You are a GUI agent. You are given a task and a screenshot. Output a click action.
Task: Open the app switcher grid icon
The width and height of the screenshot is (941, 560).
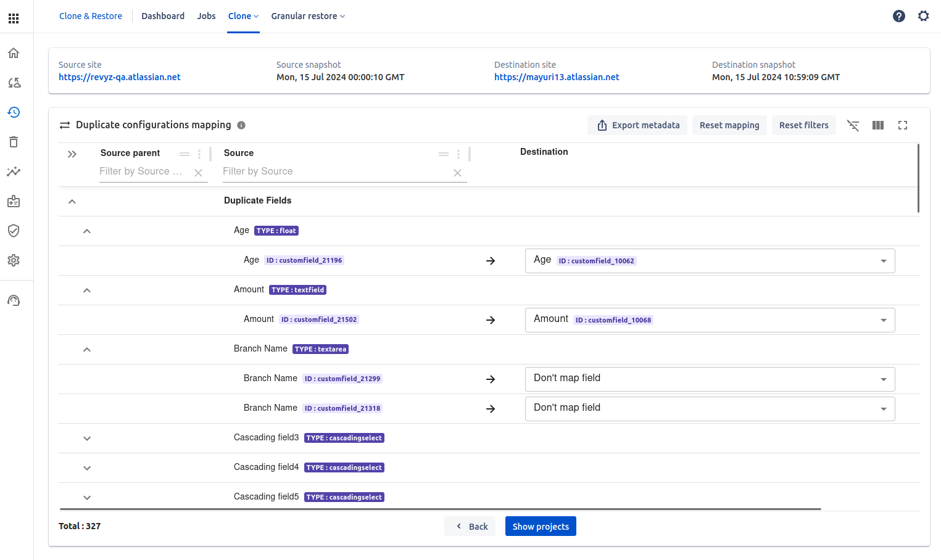click(14, 19)
